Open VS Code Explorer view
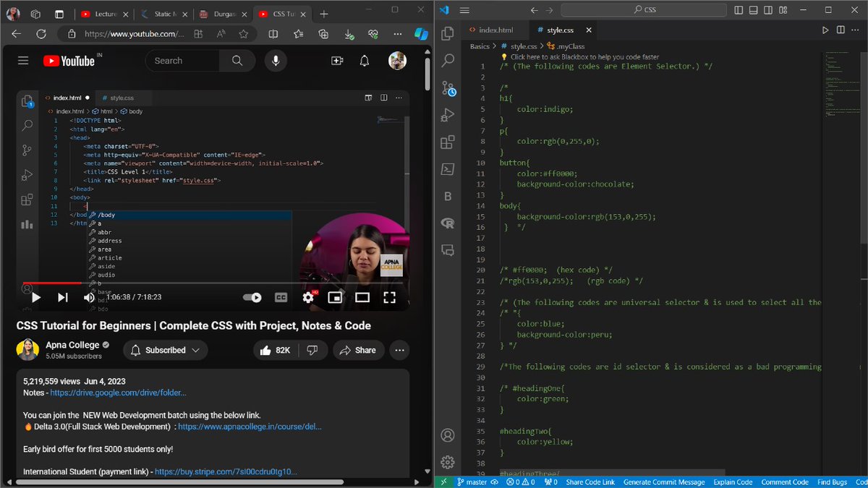 coord(448,33)
